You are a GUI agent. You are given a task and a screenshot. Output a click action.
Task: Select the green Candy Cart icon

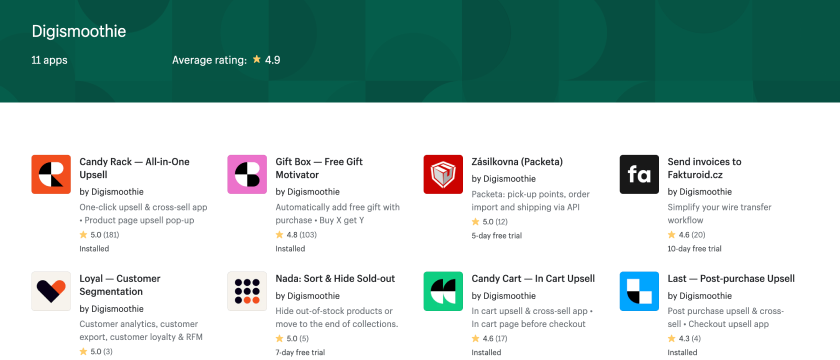tap(443, 291)
